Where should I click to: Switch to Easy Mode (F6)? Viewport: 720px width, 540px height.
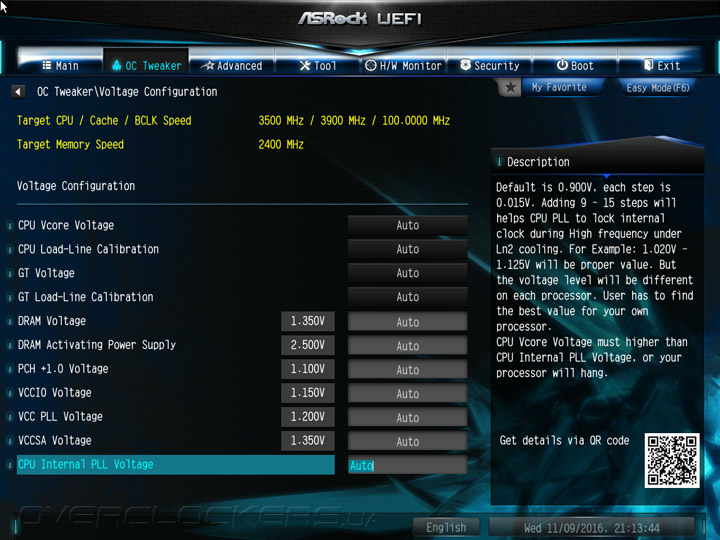click(x=658, y=87)
